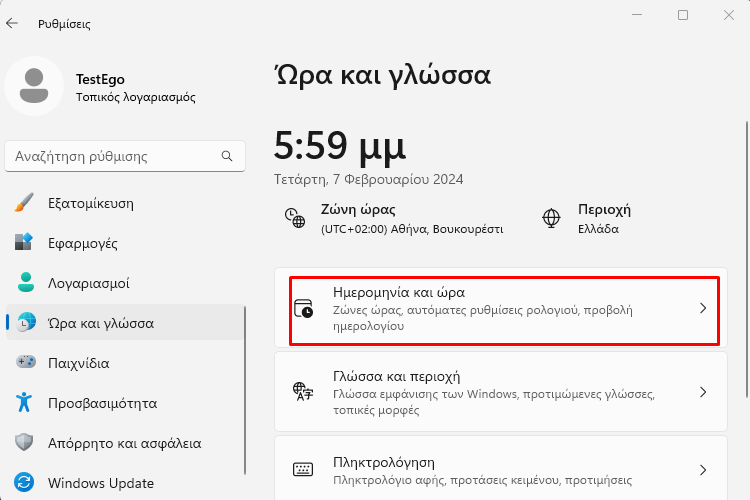The height and width of the screenshot is (500, 750).
Task: Click the Ζώνες ώρας, αυτόματες ρυθμίσεις description
Action: point(483,318)
